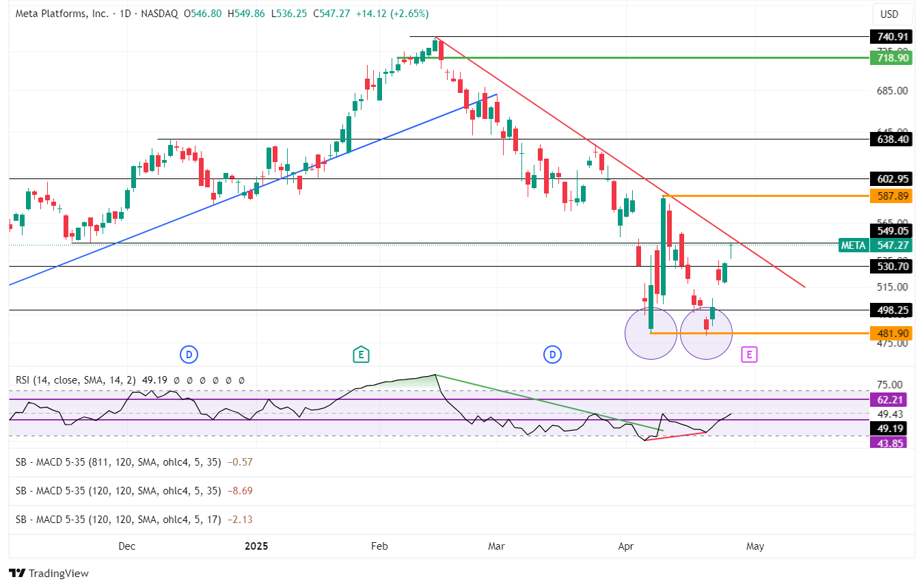Click the 2025 label on time axis
This screenshot has width=924, height=588.
coord(256,546)
